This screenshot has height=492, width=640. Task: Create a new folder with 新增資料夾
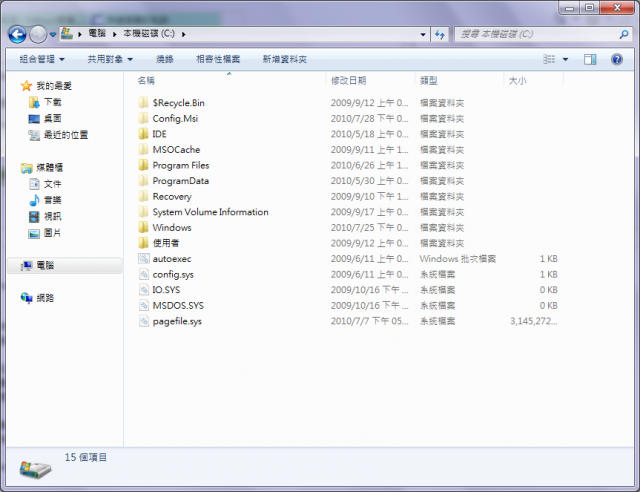(x=284, y=59)
